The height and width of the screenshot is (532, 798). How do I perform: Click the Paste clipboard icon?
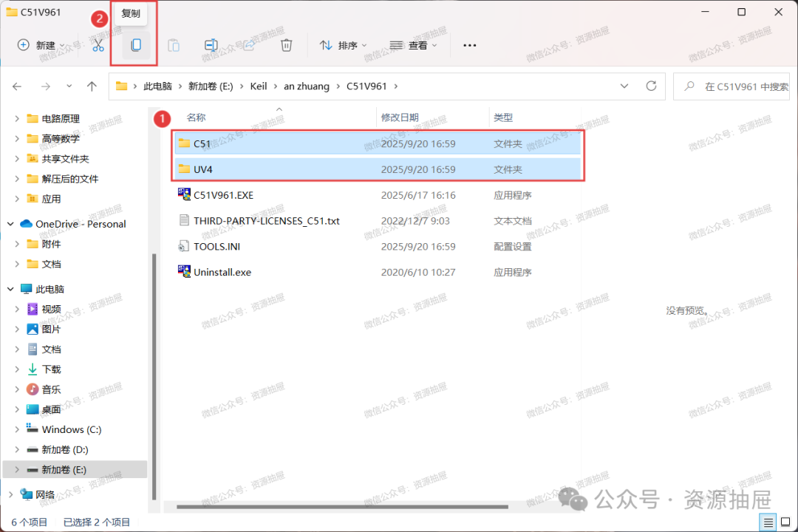click(174, 45)
